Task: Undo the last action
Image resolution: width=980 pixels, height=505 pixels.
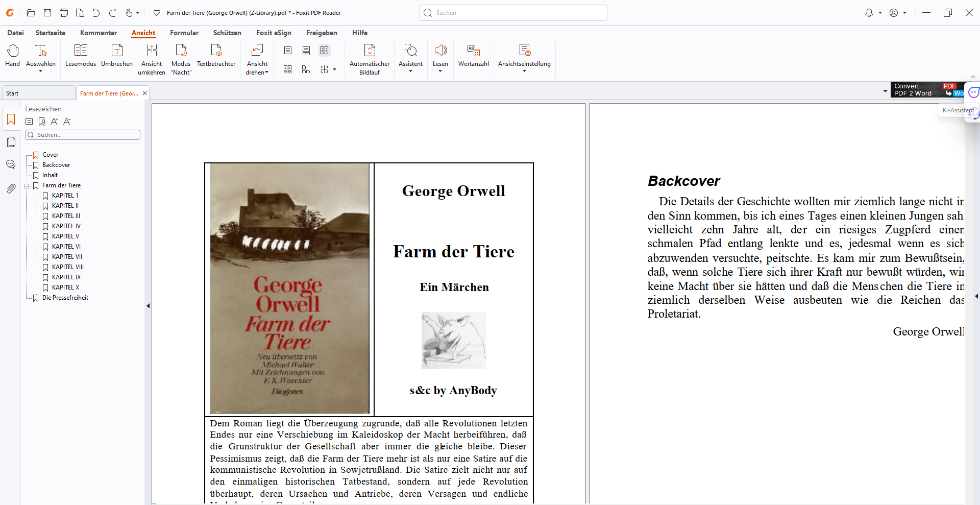Action: click(96, 13)
